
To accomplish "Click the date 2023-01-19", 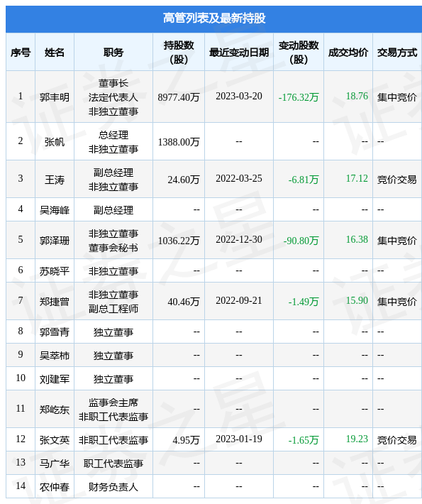I will click(239, 439).
